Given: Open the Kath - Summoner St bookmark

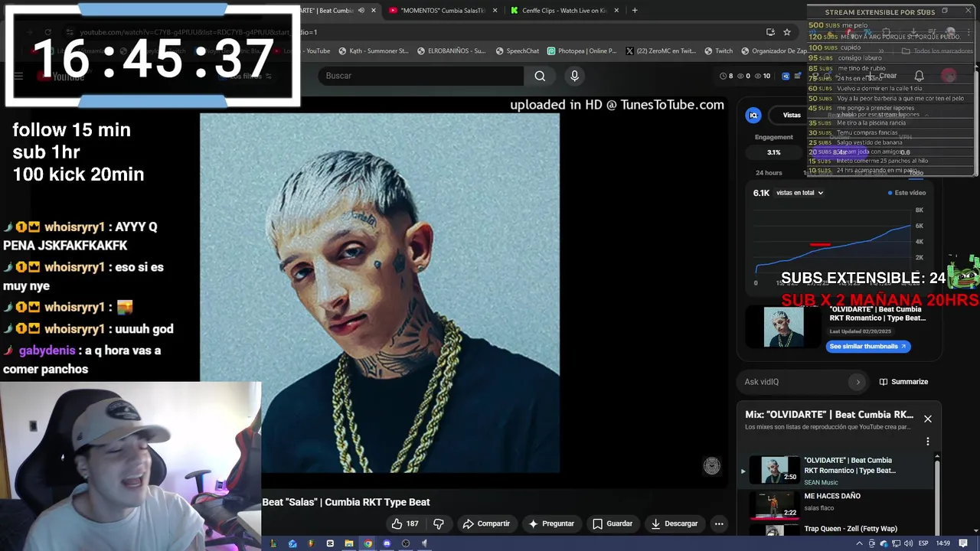Looking at the screenshot, I should click(373, 51).
